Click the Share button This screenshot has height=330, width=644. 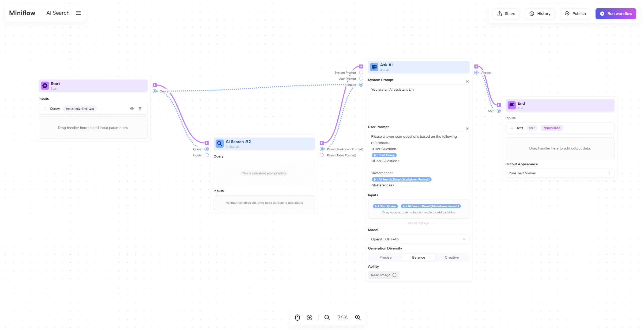pos(506,14)
